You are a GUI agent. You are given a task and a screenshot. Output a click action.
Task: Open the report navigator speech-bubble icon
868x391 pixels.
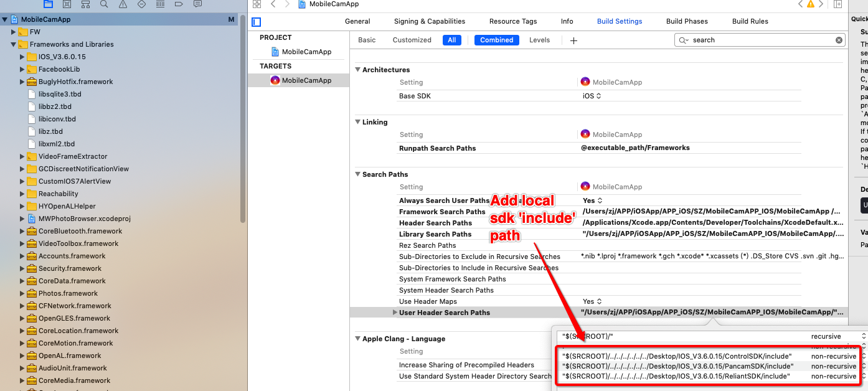pos(197,4)
